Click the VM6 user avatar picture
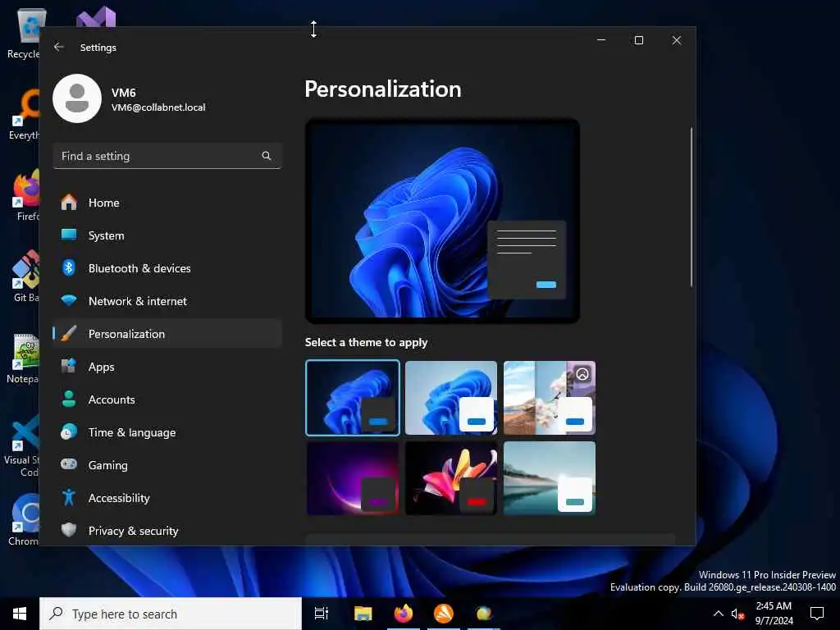Screen dimensions: 840x630 tap(77, 98)
